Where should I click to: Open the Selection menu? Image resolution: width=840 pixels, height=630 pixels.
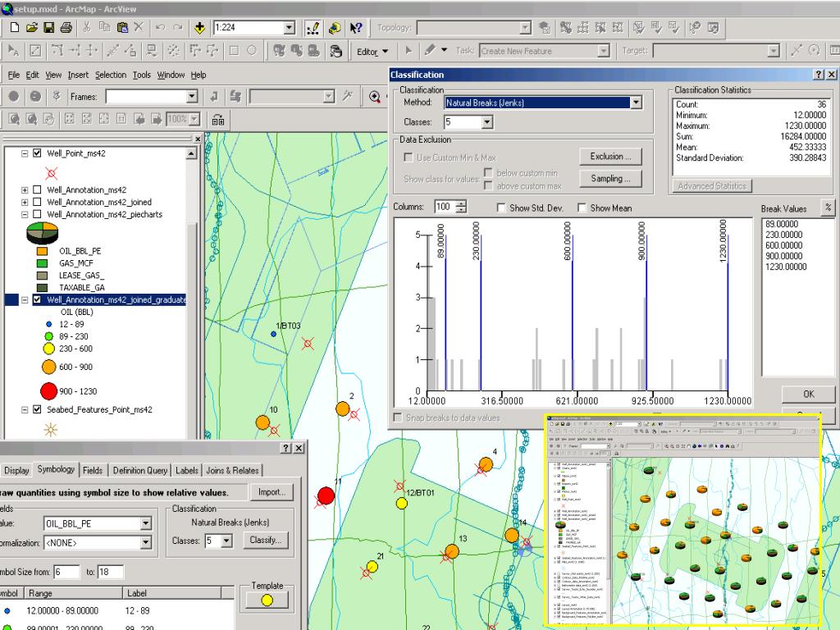(111, 75)
